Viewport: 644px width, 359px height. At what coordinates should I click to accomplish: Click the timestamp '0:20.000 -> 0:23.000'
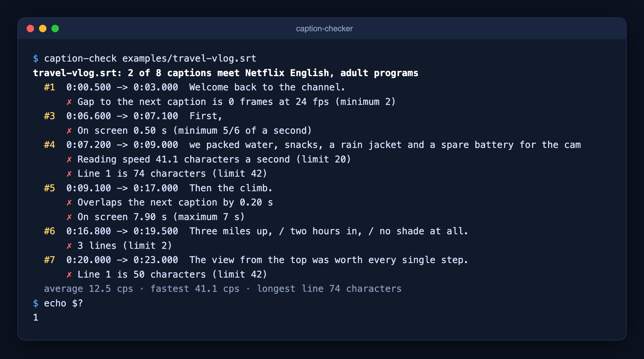click(122, 260)
